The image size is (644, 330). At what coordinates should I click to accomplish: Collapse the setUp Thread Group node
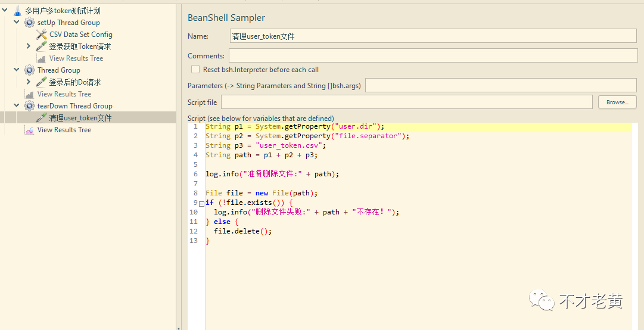point(17,22)
